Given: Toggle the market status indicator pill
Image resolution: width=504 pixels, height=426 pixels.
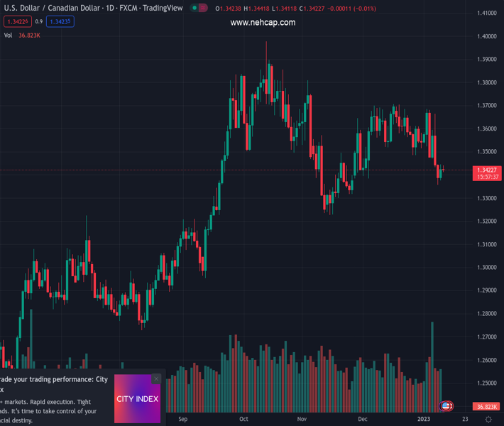Looking at the screenshot, I should click(199, 8).
